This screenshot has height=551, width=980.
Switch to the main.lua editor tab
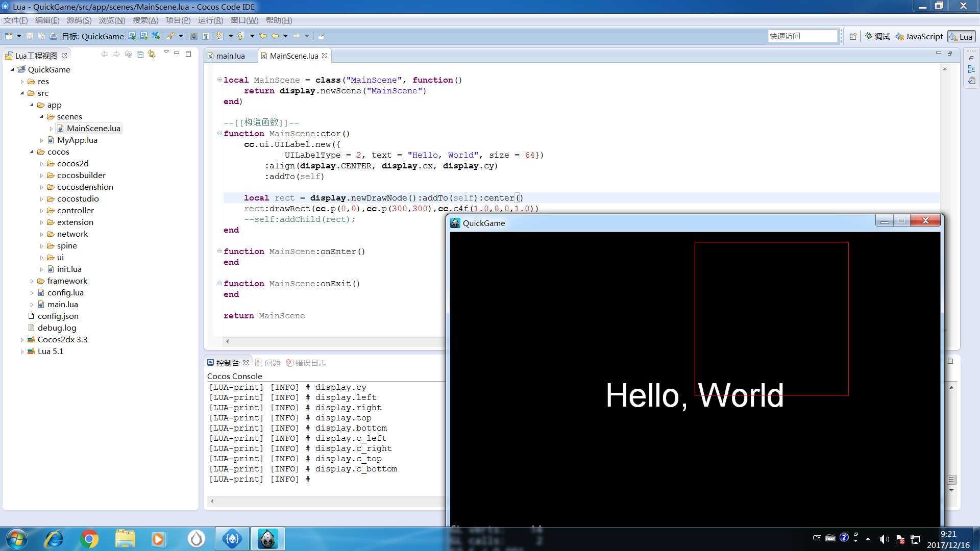[x=230, y=56]
